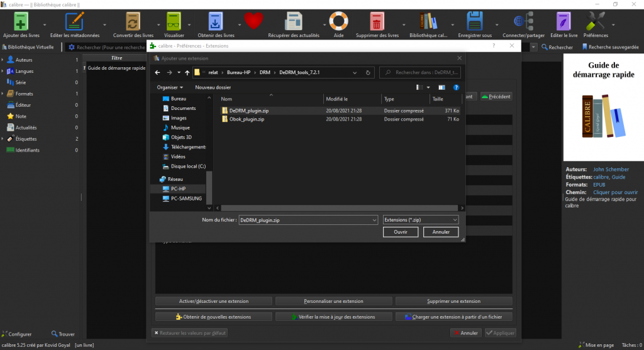The image size is (644, 350).
Task: Expand the Étiquettes category
Action: tap(3, 139)
